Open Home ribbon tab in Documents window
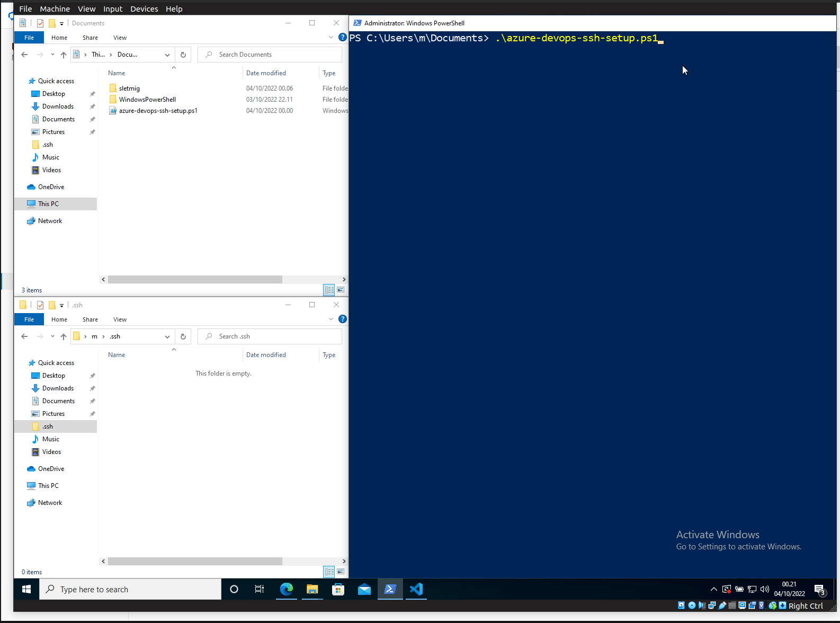The image size is (840, 623). (x=59, y=38)
